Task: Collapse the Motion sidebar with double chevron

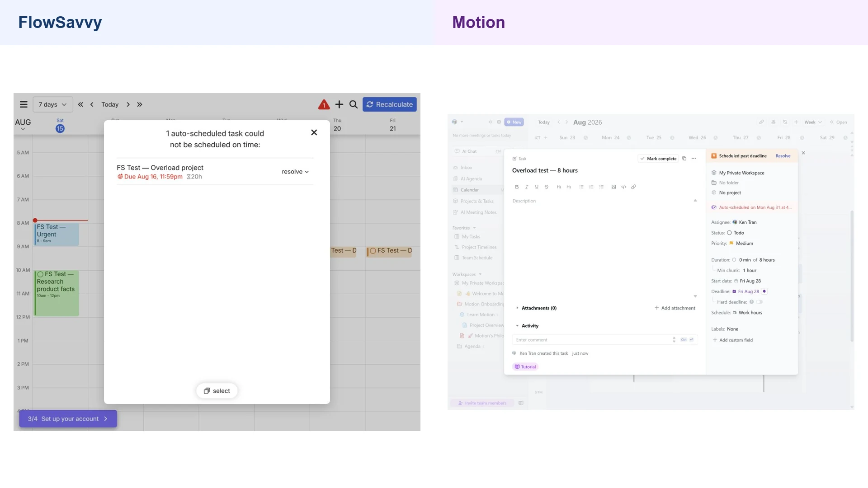Action: (491, 122)
